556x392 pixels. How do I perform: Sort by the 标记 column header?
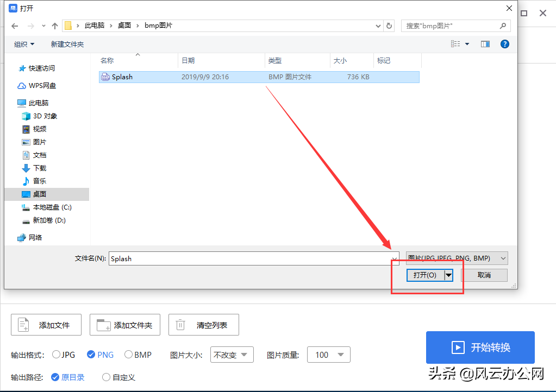pos(397,61)
